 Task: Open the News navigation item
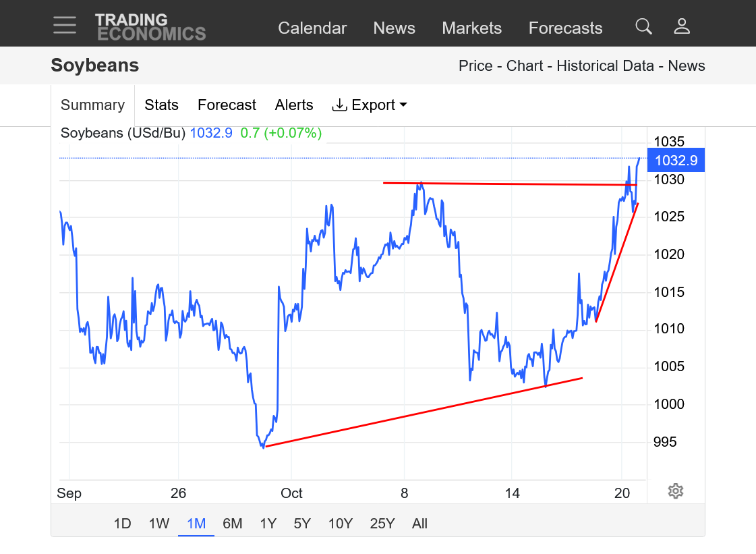coord(394,28)
